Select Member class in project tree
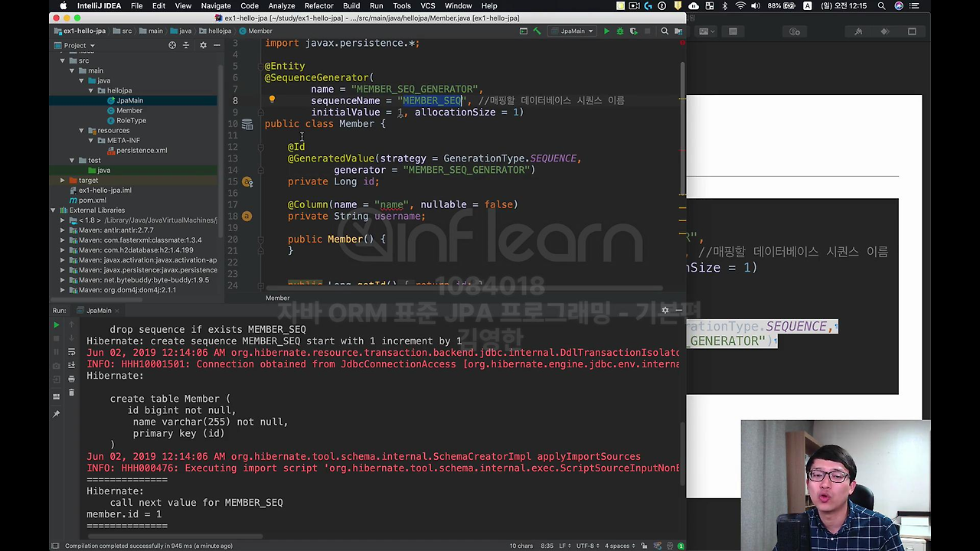The width and height of the screenshot is (980, 551). pyautogui.click(x=129, y=110)
